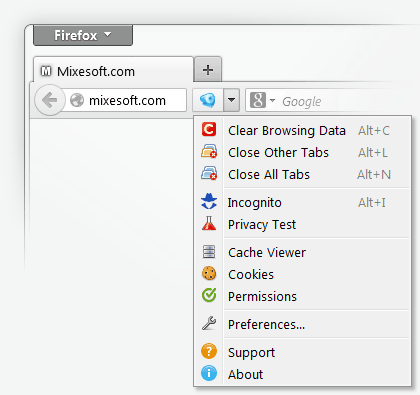
Task: Select the About menu item
Action: point(302,374)
